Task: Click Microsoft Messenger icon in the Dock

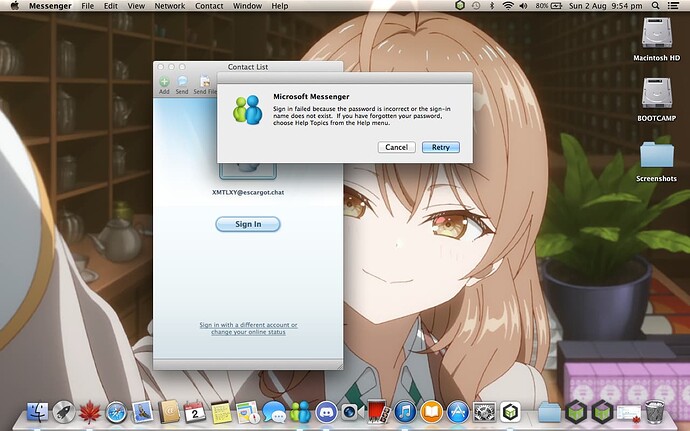Action: [x=300, y=413]
